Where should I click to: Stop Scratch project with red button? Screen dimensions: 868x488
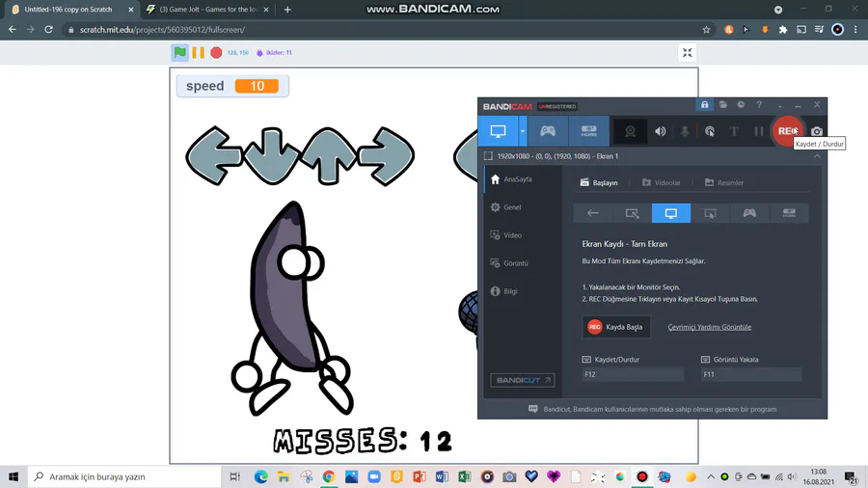coord(216,53)
